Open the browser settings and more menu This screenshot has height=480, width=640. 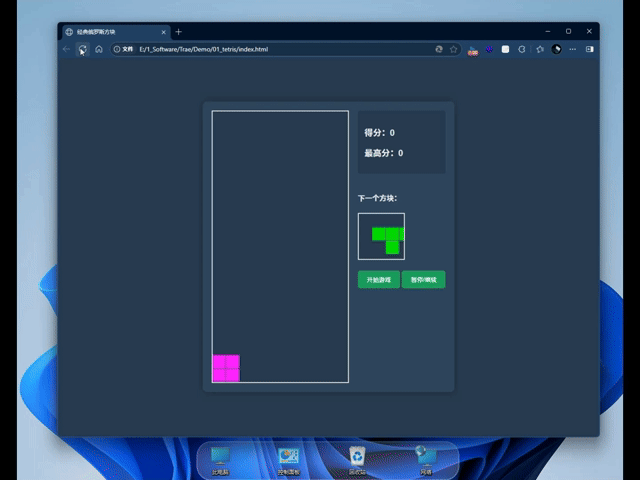pyautogui.click(x=573, y=49)
